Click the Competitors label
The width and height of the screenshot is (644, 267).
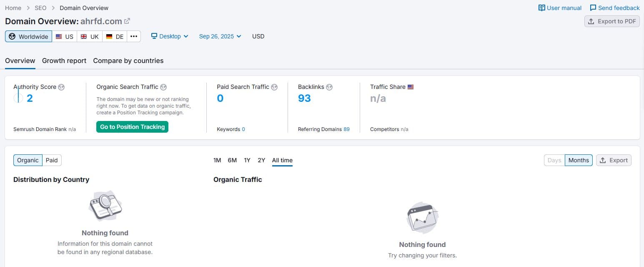385,129
